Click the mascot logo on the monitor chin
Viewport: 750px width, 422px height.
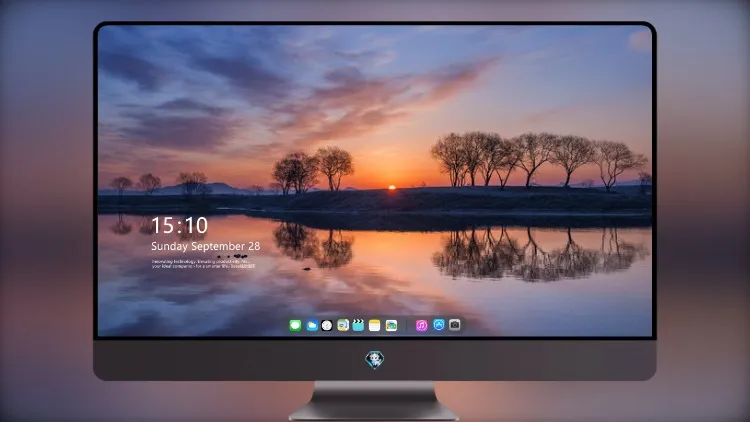click(x=375, y=359)
